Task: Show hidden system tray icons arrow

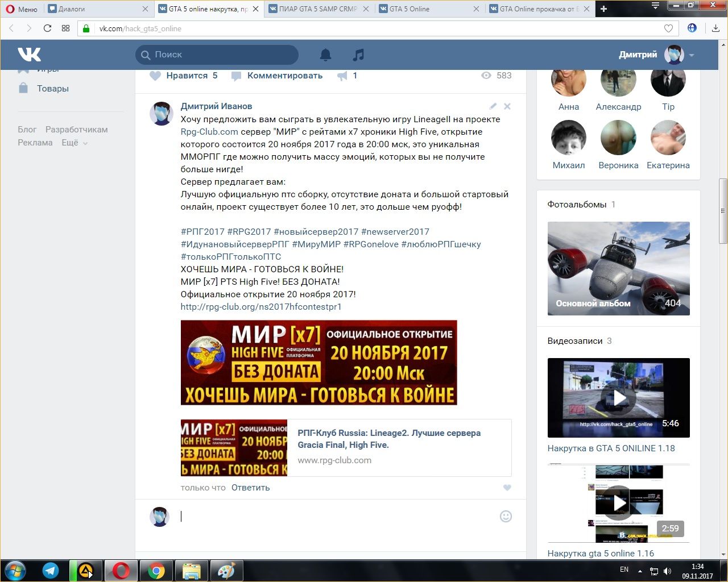Action: click(x=640, y=571)
